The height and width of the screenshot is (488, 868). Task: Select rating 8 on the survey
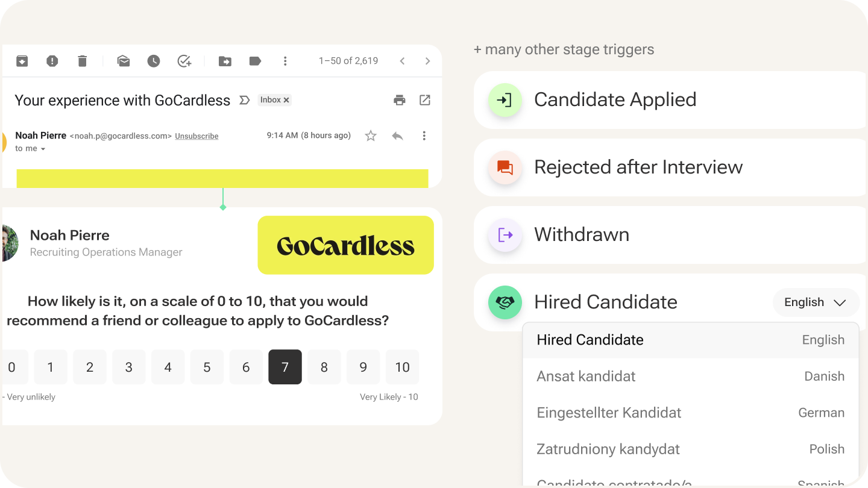324,367
